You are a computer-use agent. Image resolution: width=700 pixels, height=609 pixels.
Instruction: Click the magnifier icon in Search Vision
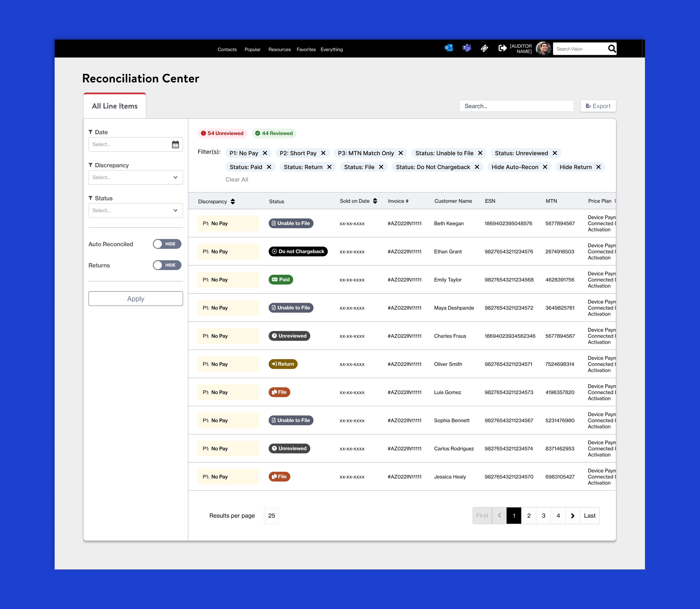[612, 49]
